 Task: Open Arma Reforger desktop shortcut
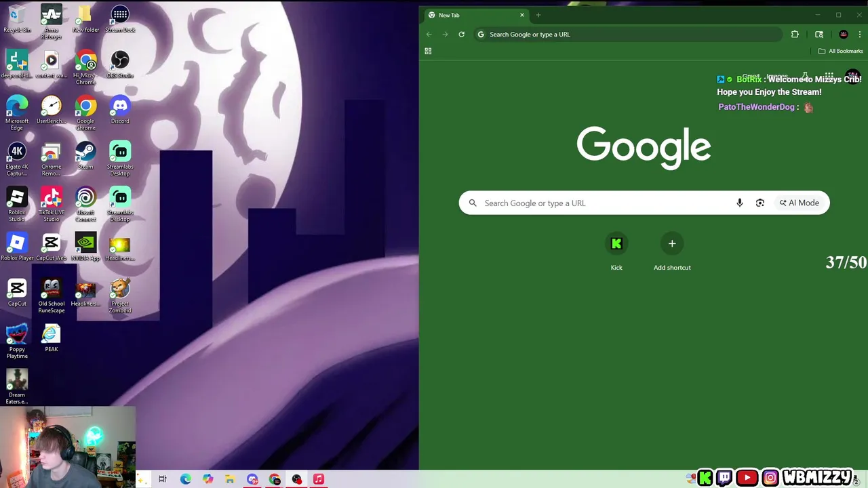[x=52, y=22]
